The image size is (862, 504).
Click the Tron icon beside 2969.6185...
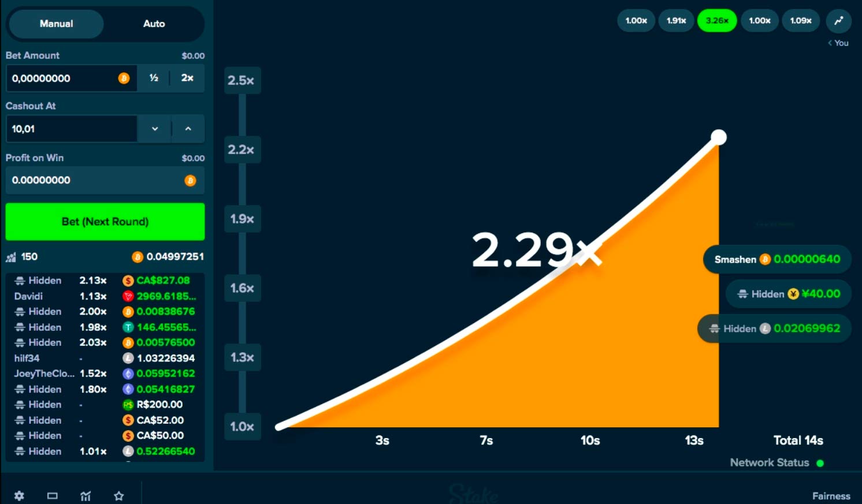coord(128,296)
